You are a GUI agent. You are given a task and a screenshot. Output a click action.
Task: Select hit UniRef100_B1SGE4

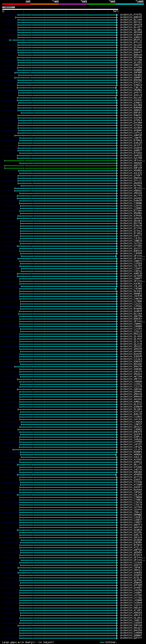point(131,291)
